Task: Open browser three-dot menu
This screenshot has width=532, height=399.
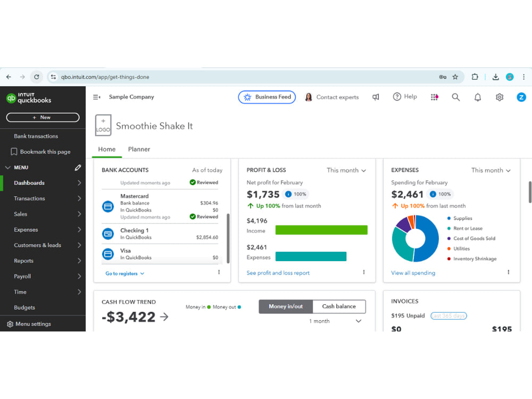Action: click(x=523, y=77)
